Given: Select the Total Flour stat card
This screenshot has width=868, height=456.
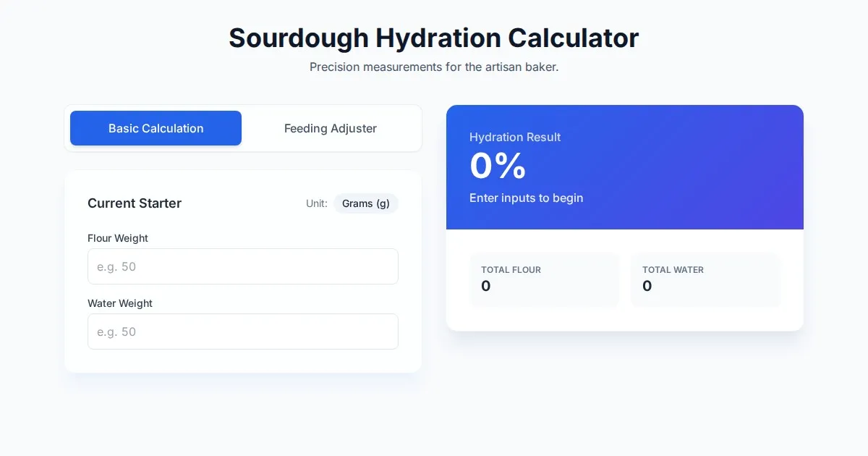Looking at the screenshot, I should point(544,279).
